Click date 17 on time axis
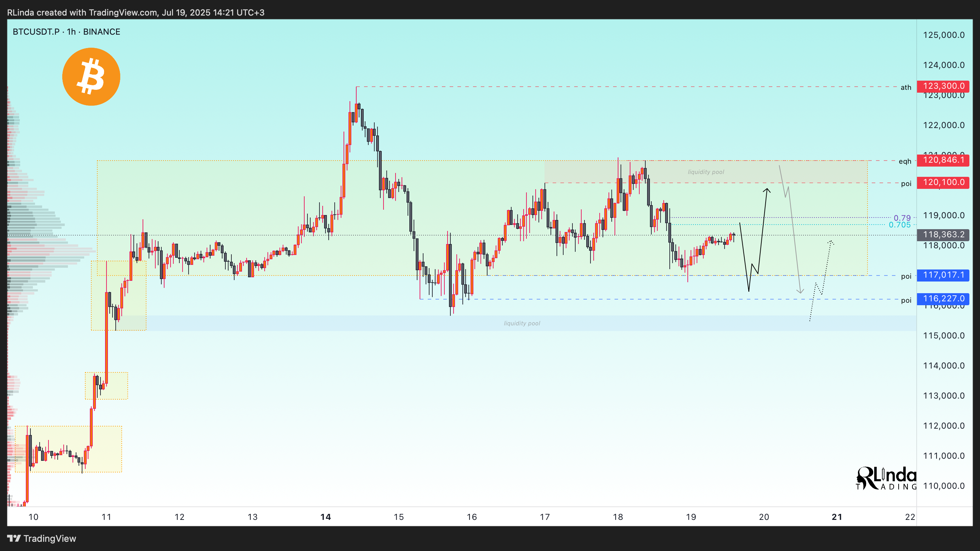The width and height of the screenshot is (980, 551). (545, 517)
